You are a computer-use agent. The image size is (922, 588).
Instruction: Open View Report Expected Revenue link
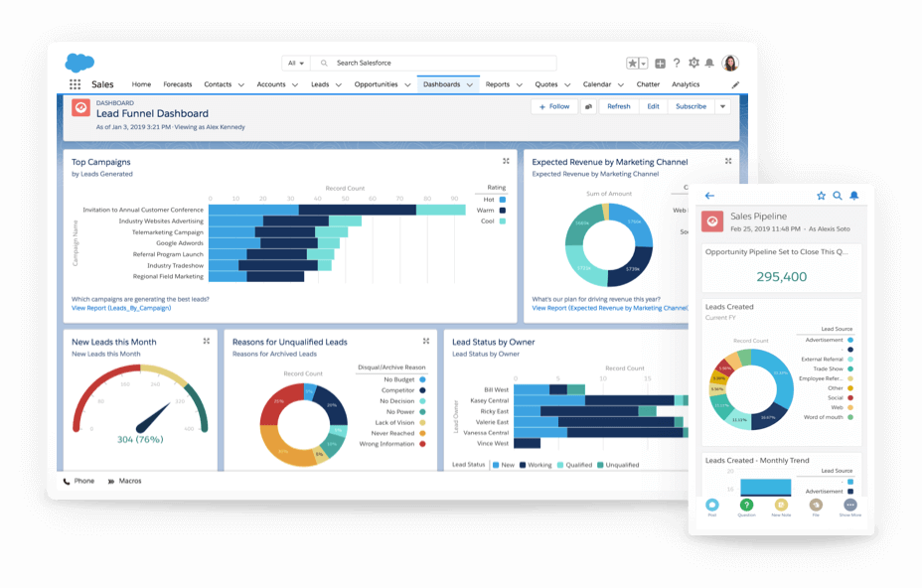coord(610,308)
